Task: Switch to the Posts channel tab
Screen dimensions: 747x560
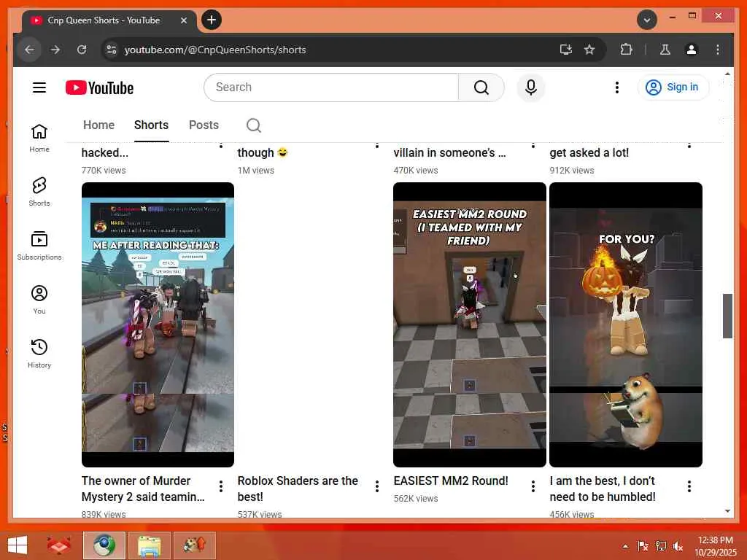Action: coord(204,125)
